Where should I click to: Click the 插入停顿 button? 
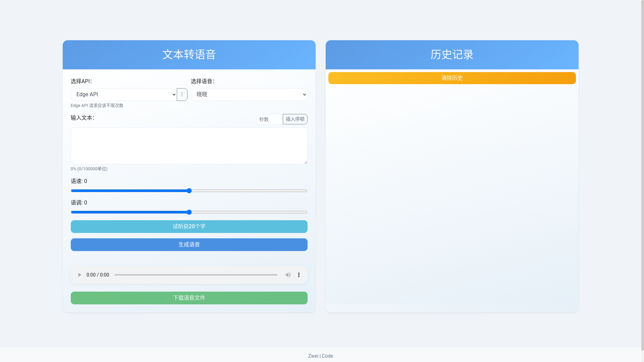(x=295, y=119)
